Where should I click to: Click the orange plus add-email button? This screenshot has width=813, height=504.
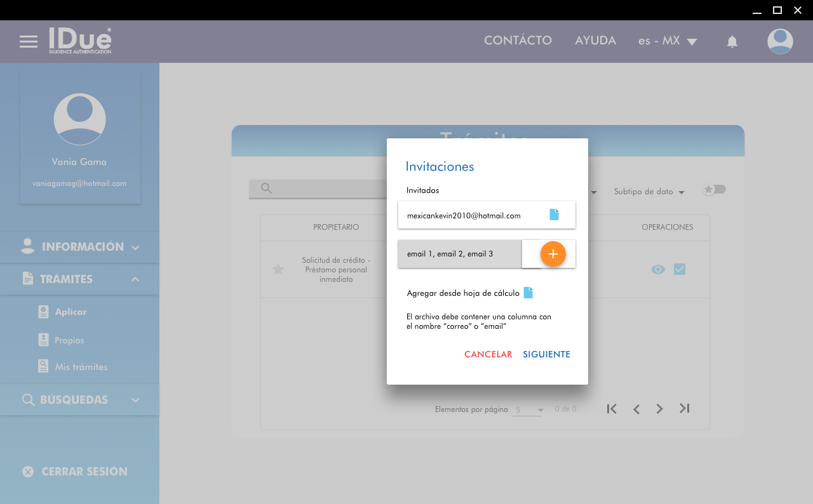click(553, 254)
